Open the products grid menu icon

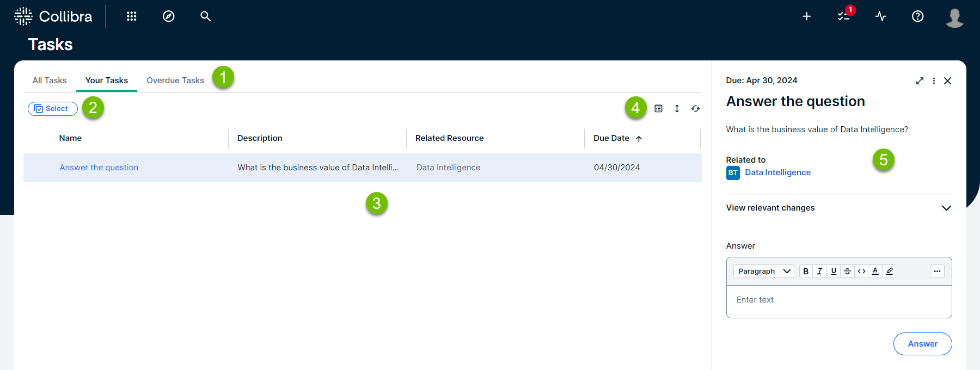coord(131,16)
